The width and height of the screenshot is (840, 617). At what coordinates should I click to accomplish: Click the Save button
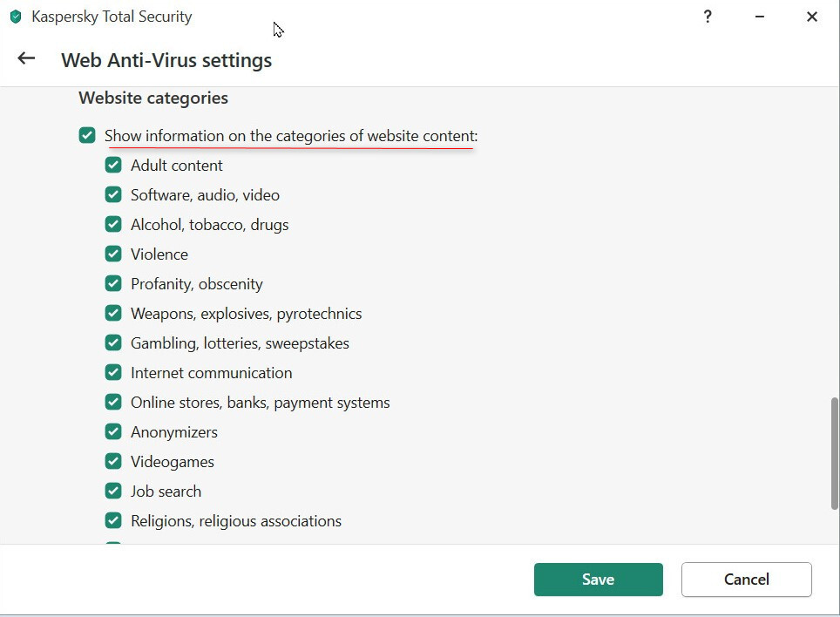pyautogui.click(x=598, y=580)
